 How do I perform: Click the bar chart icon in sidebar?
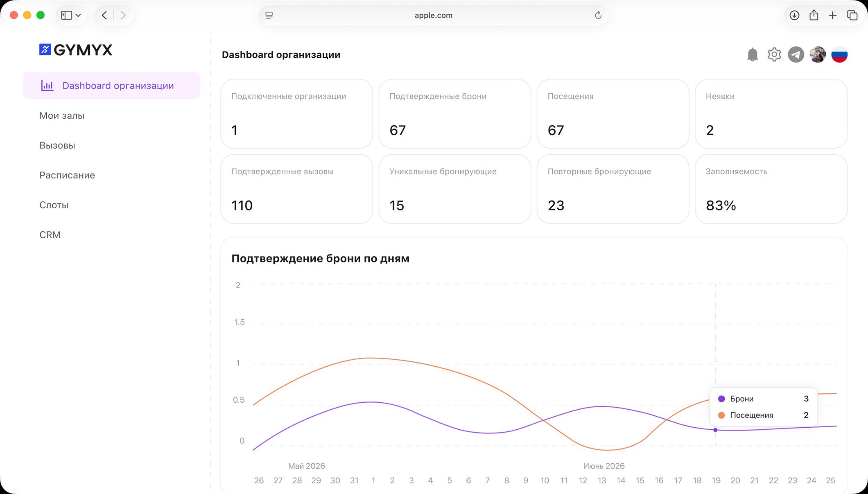coord(47,86)
